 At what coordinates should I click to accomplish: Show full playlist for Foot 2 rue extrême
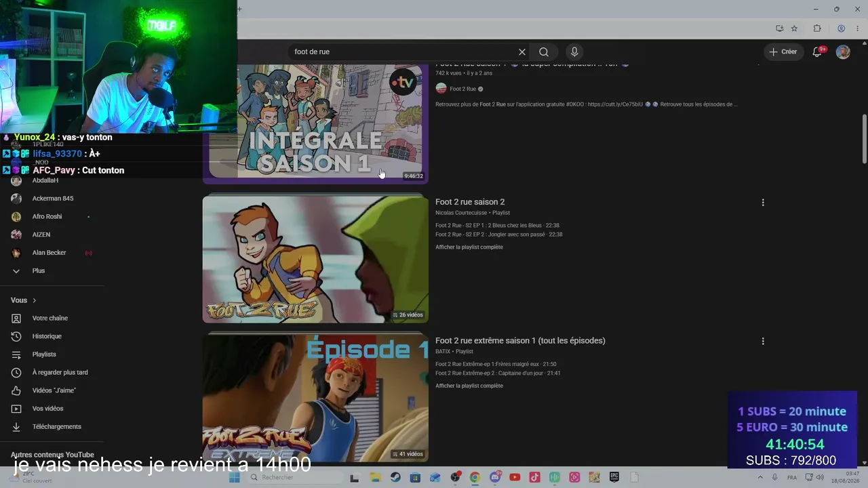click(x=469, y=386)
